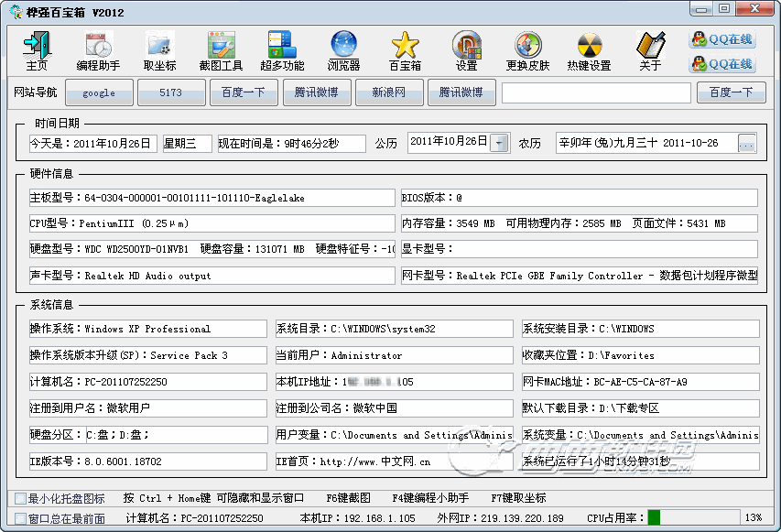781x532 pixels.
Task: Click 收藏夹位置 D:\Favorites field
Action: (x=640, y=355)
